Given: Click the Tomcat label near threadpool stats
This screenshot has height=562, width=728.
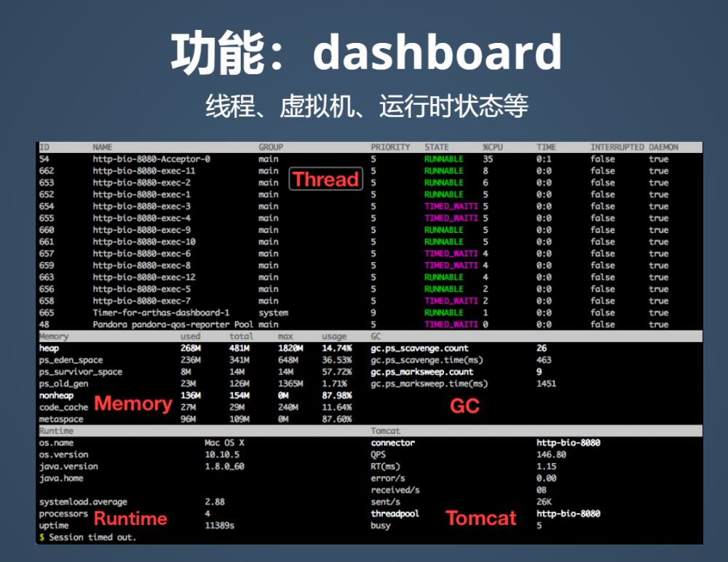Looking at the screenshot, I should 480,519.
